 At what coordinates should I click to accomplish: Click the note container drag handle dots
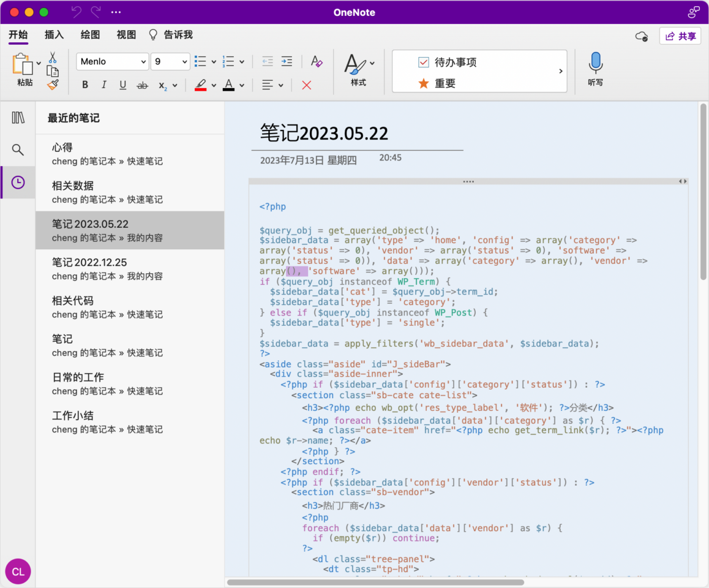[x=468, y=181]
